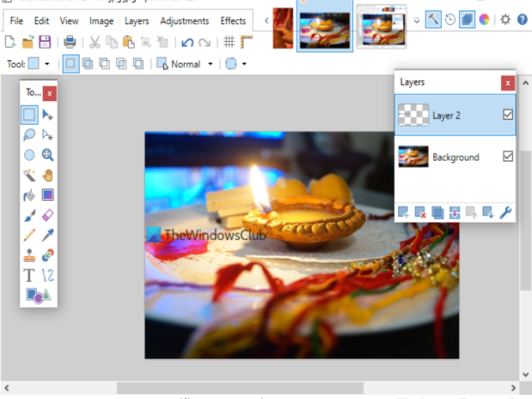Select the Background layer row
The height and width of the screenshot is (399, 532).
[x=455, y=156]
